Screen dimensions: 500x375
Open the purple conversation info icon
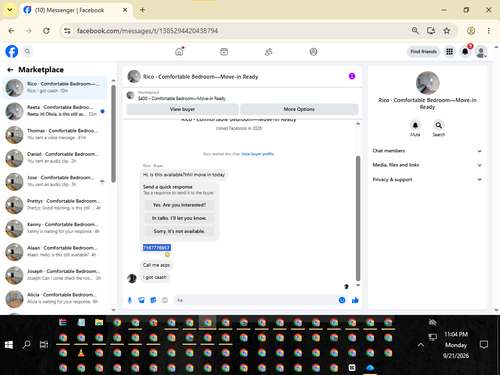click(352, 76)
